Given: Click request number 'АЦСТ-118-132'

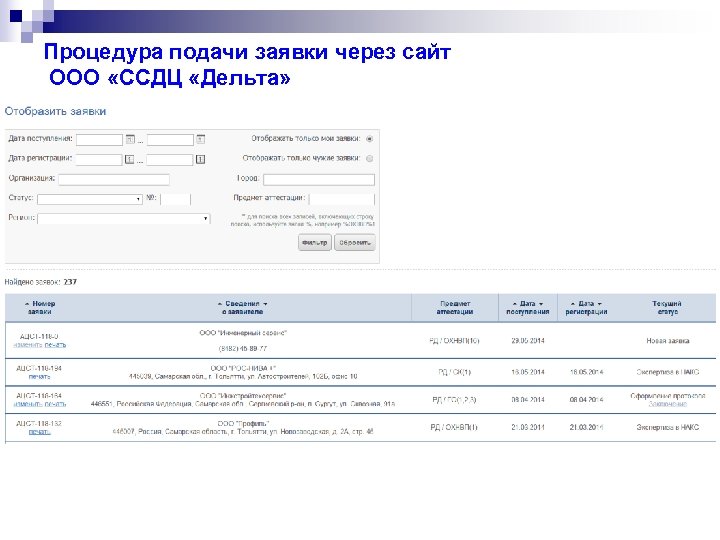Looking at the screenshot, I should click(39, 423).
